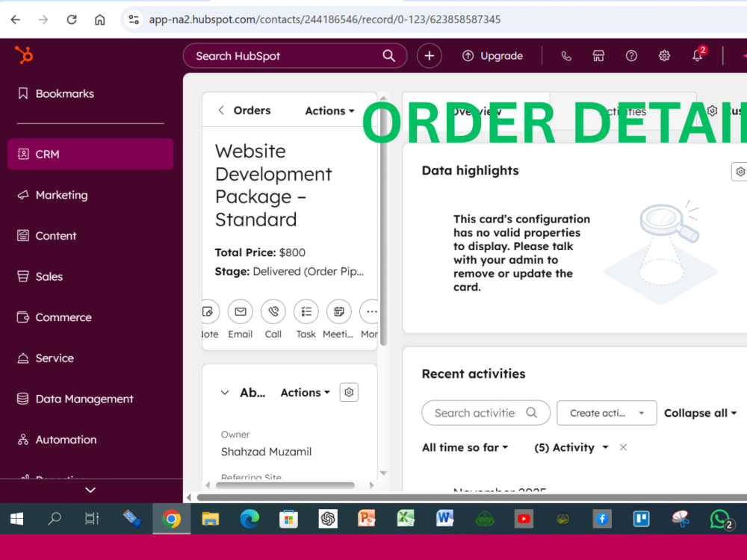Go back in the browser
The width and height of the screenshot is (747, 560).
pyautogui.click(x=16, y=19)
